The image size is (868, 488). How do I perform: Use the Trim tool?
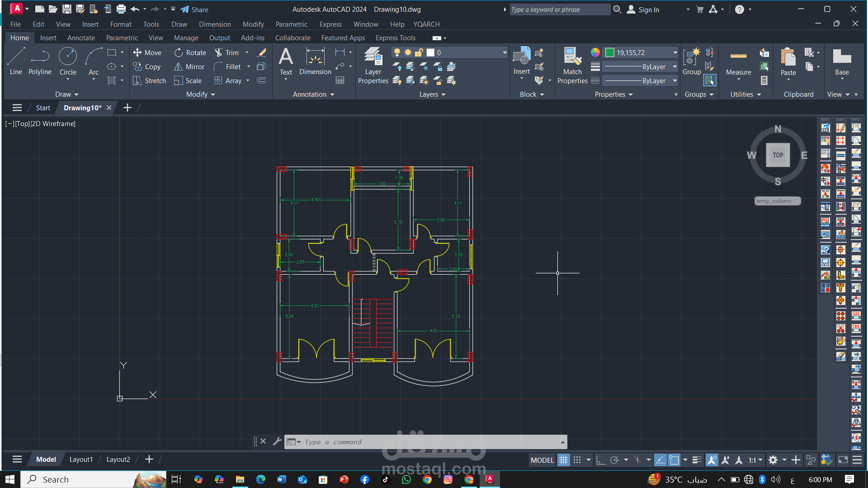click(x=226, y=53)
